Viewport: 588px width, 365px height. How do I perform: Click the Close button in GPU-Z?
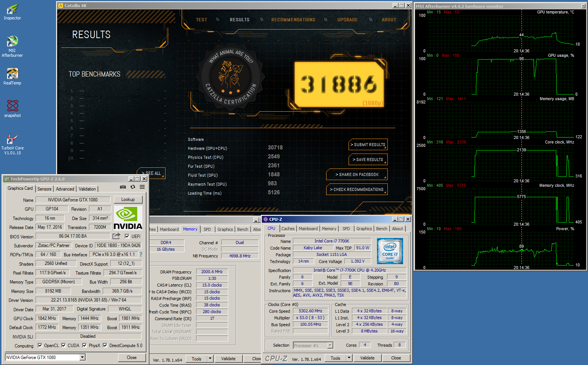point(131,358)
